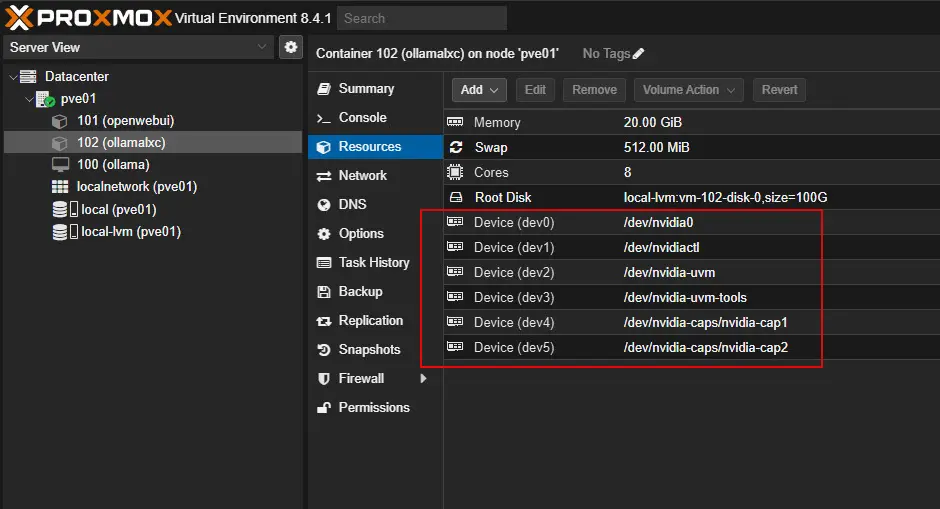
Task: Collapse the Datacenter tree node
Action: pyautogui.click(x=12, y=77)
